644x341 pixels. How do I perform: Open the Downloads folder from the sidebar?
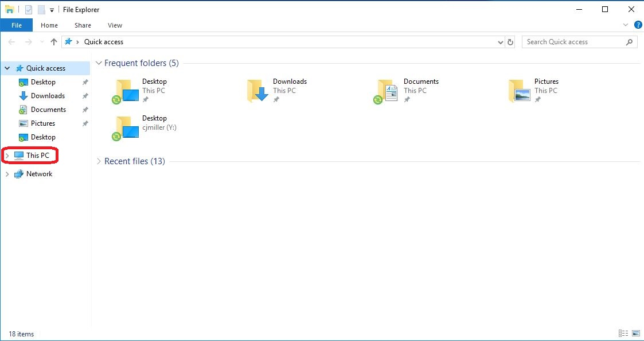(x=49, y=95)
